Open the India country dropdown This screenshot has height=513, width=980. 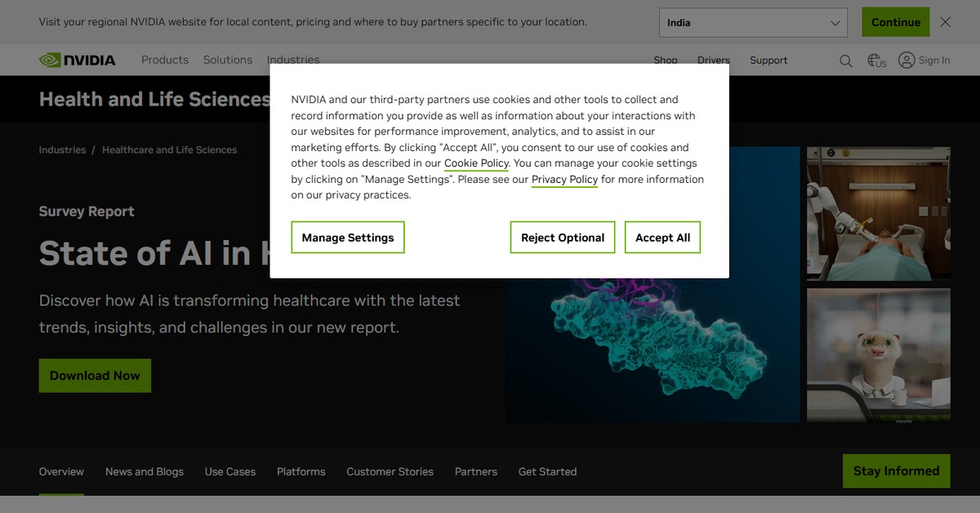753,23
